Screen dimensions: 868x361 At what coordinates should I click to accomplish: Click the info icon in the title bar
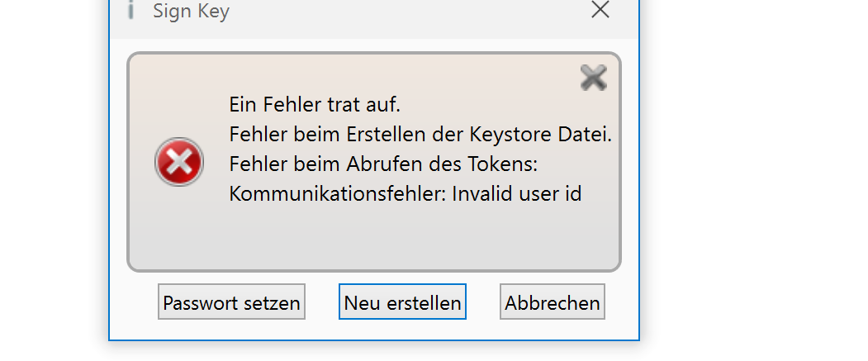130,10
